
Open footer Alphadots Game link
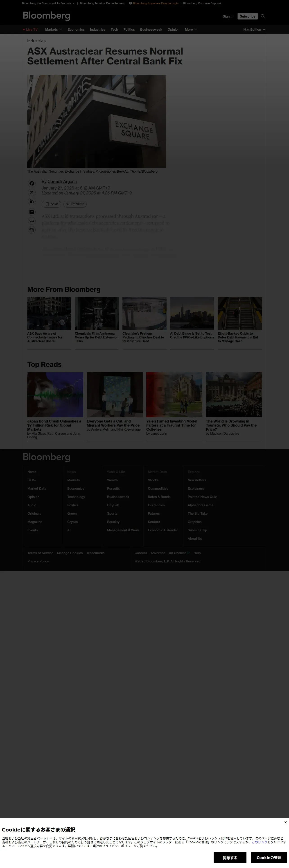[x=201, y=505]
